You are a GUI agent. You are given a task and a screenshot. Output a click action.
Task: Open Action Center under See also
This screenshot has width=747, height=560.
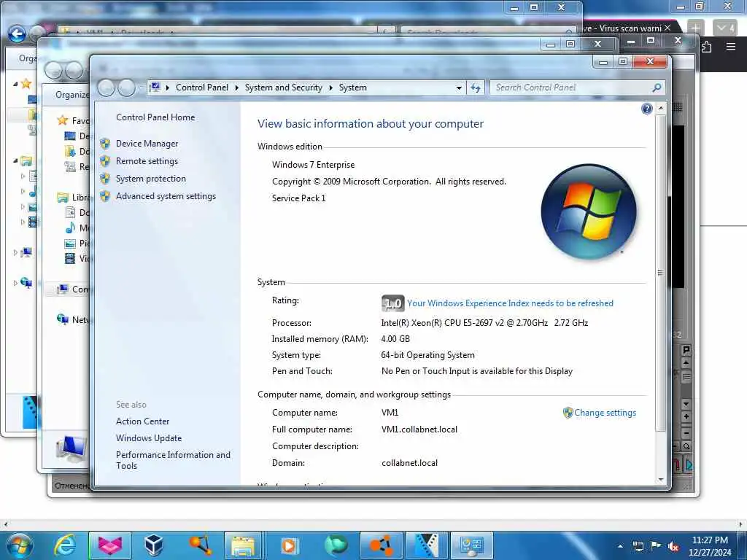[142, 421]
